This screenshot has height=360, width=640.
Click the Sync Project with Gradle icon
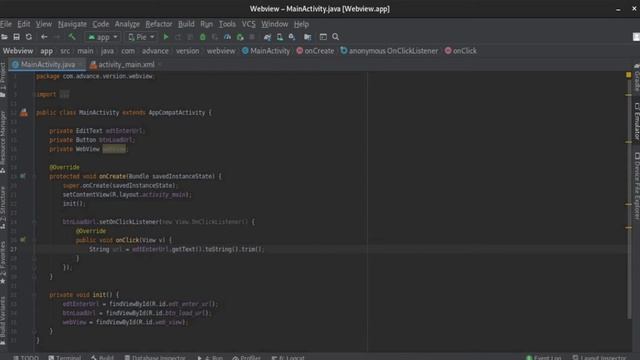coord(267,37)
